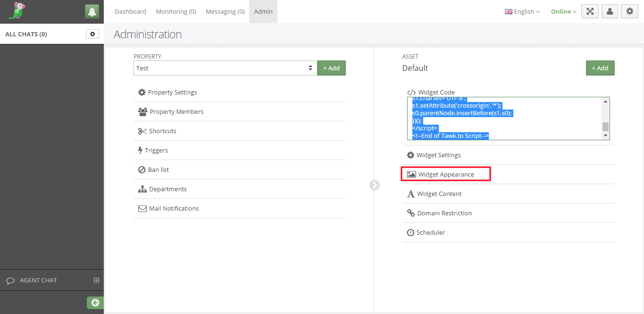Image resolution: width=644 pixels, height=314 pixels.
Task: Click the top-right settings gear icon
Action: pyautogui.click(x=629, y=12)
